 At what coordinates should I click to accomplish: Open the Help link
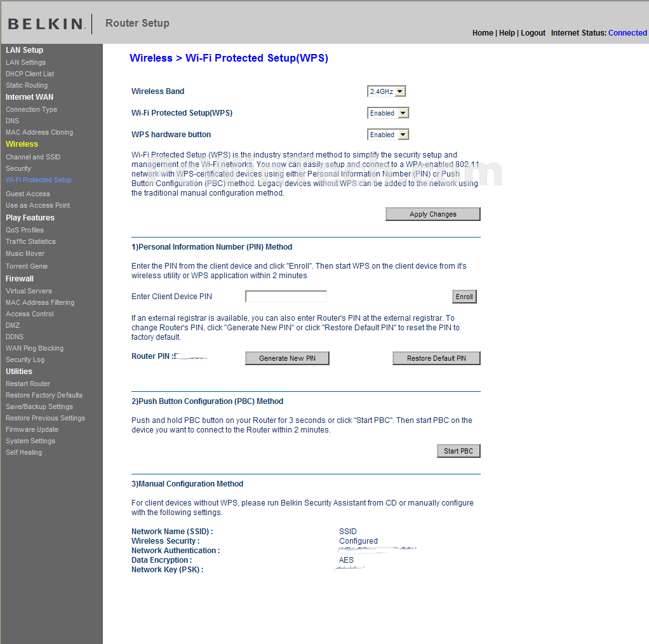tap(507, 32)
